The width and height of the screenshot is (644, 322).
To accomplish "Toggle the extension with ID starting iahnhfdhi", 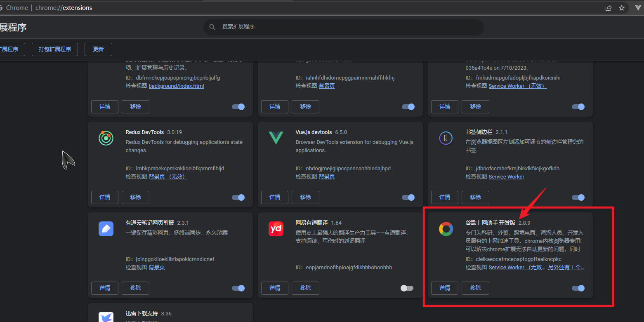I will point(408,107).
